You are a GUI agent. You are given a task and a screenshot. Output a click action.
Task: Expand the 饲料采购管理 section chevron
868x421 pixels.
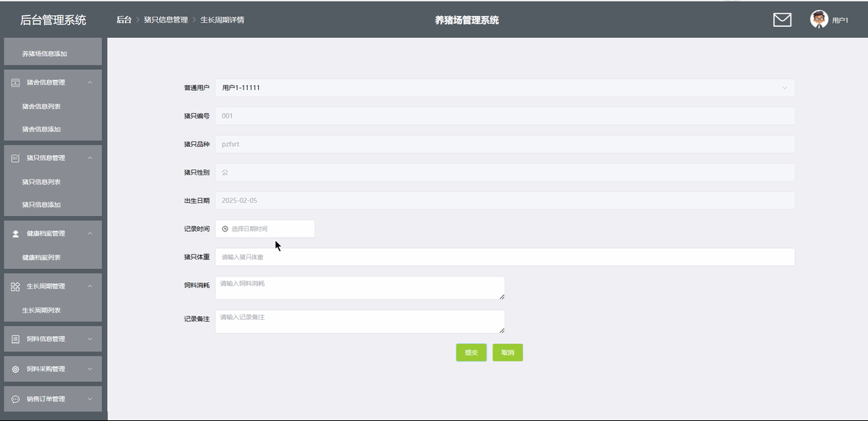tap(89, 369)
